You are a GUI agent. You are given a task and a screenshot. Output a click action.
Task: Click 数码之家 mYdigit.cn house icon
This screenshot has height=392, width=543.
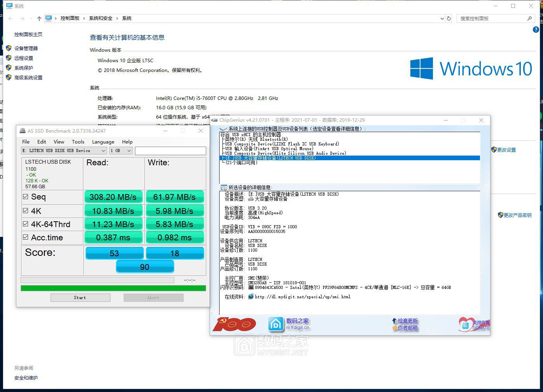pos(276,324)
